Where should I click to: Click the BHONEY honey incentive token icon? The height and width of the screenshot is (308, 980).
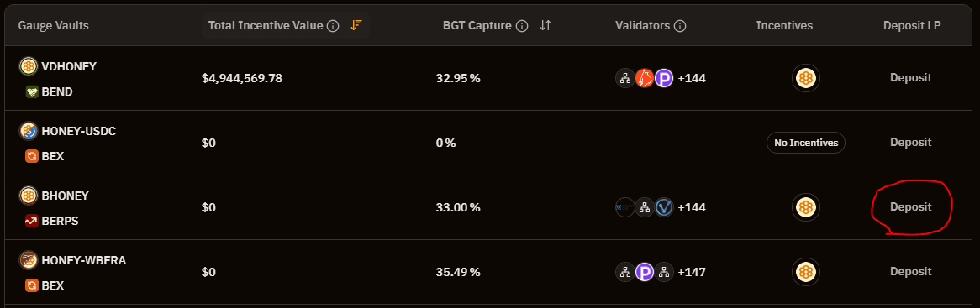(806, 207)
